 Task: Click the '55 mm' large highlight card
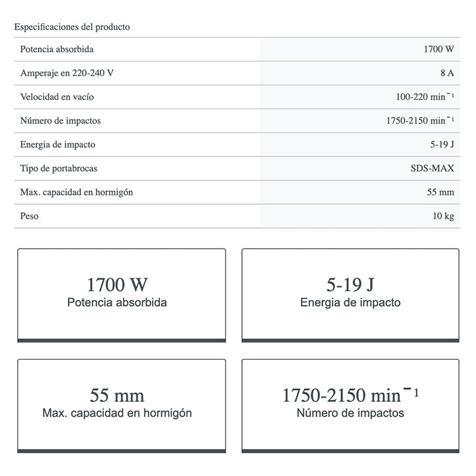coord(122,405)
